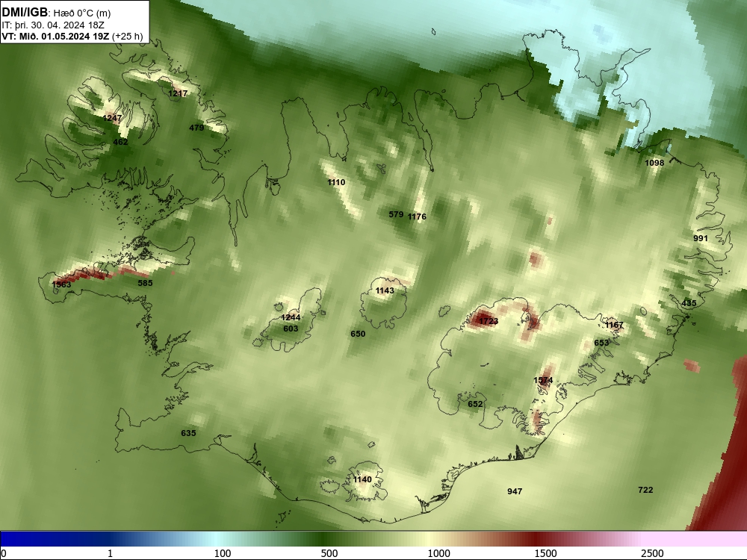This screenshot has height=560, width=747.
Task: Click the map value 603
Action: [x=291, y=329]
